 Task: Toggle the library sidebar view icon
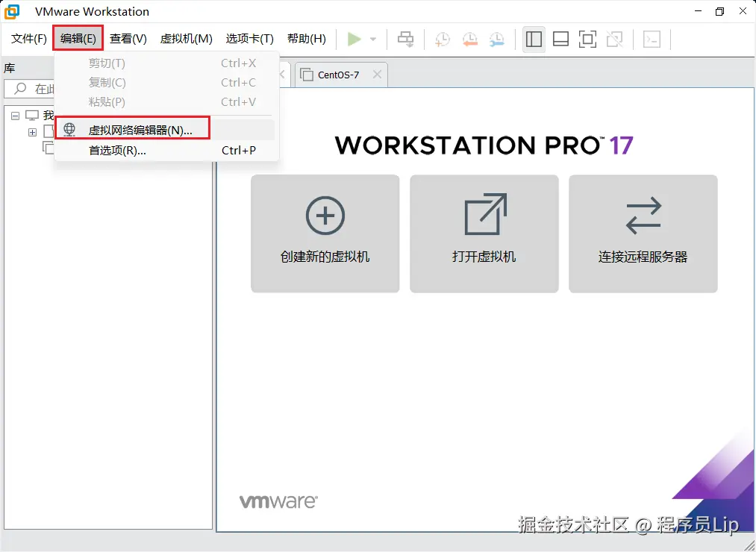click(x=534, y=39)
